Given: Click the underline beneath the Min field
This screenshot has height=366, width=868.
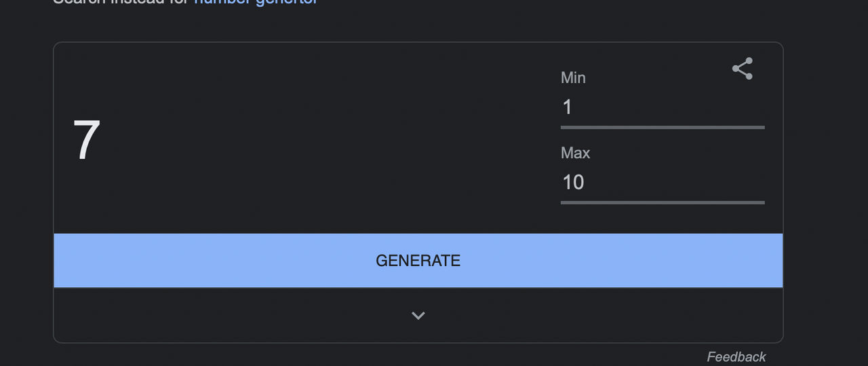Looking at the screenshot, I should click(663, 127).
